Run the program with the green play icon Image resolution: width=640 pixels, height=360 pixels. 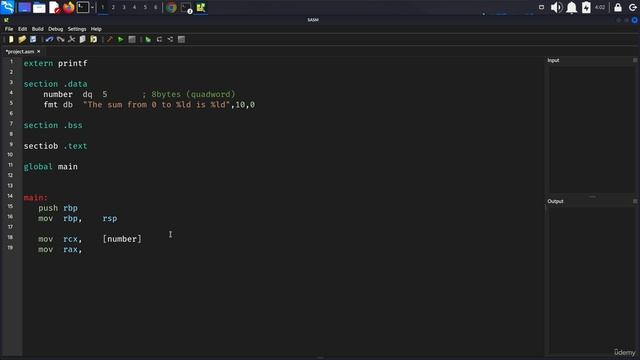click(x=120, y=39)
